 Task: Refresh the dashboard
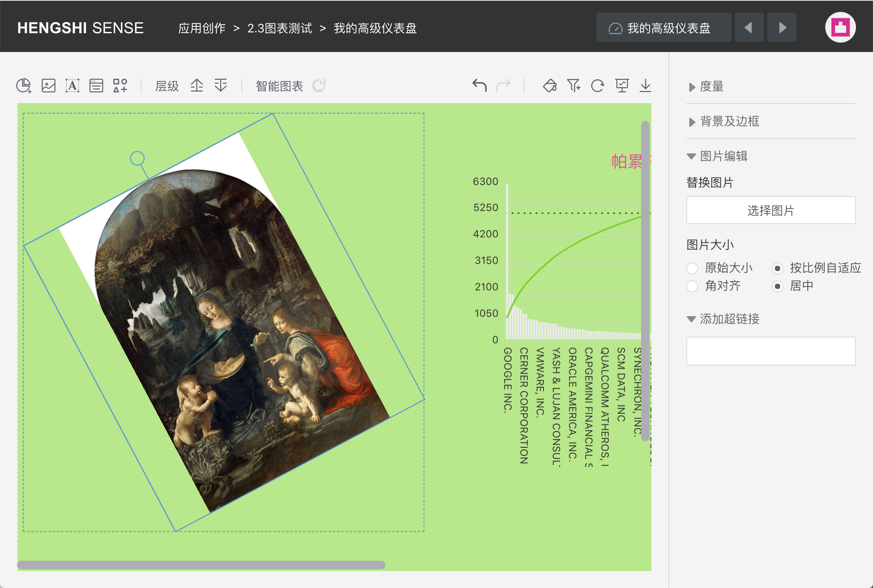click(x=598, y=86)
